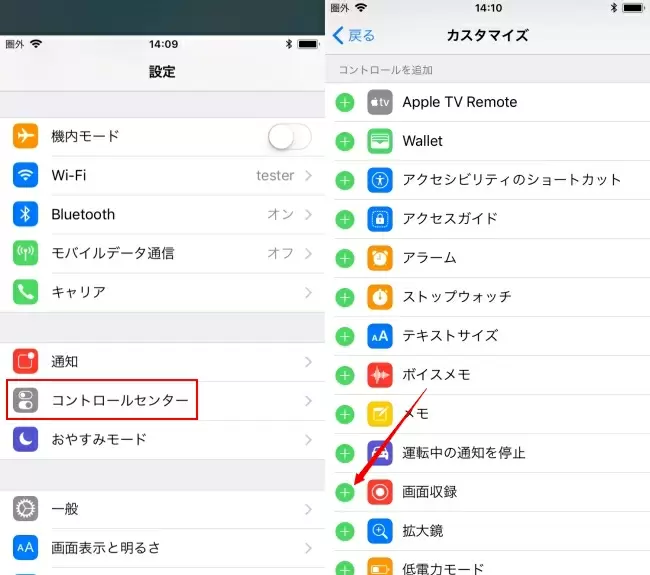The height and width of the screenshot is (575, 650).
Task: Tap the ボイスメモ voice memo icon
Action: [x=380, y=375]
